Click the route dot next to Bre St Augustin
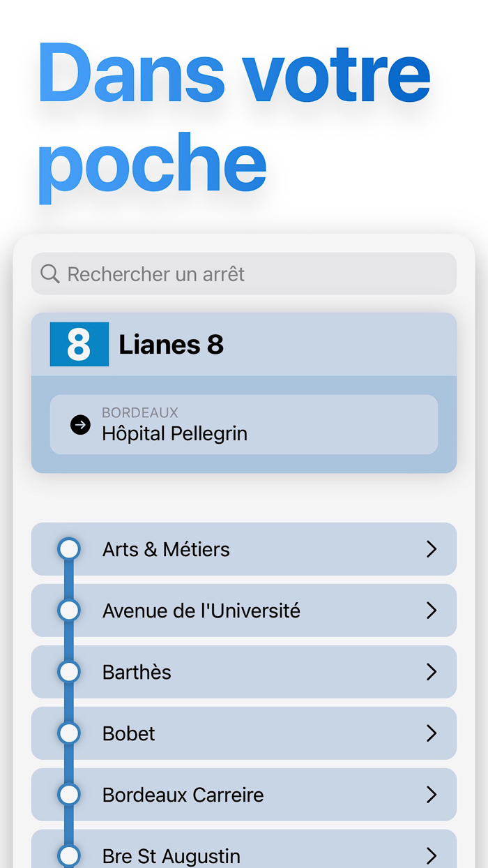The width and height of the screenshot is (488, 868). coord(69,855)
